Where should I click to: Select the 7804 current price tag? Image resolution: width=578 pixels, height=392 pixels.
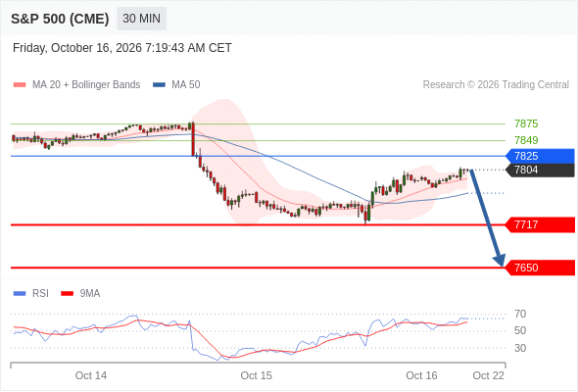540,170
